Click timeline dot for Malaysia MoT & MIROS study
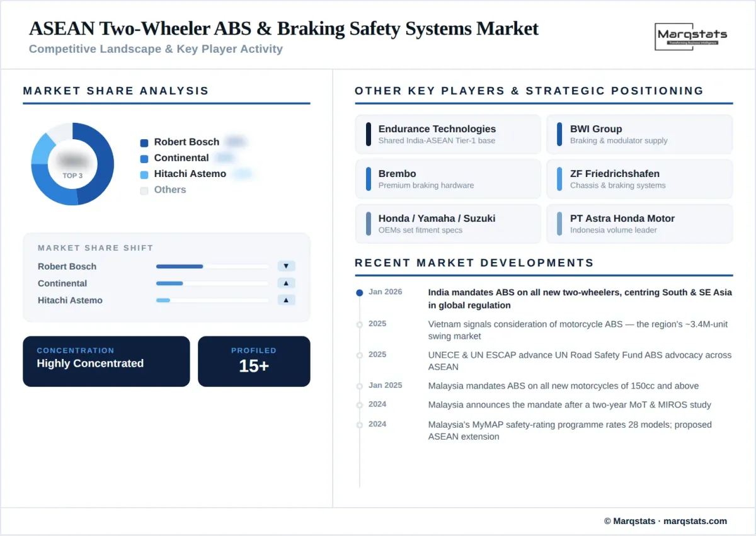This screenshot has height=536, width=756. [359, 405]
